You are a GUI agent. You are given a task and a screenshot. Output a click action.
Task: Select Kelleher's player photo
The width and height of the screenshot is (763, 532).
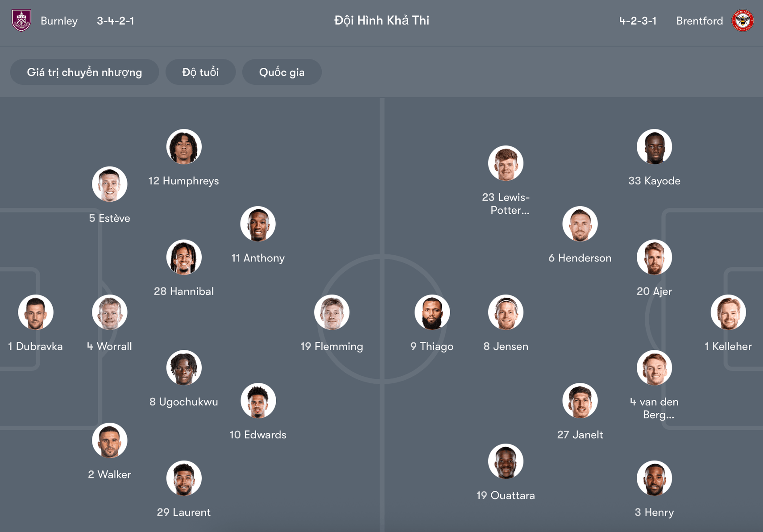tap(728, 312)
